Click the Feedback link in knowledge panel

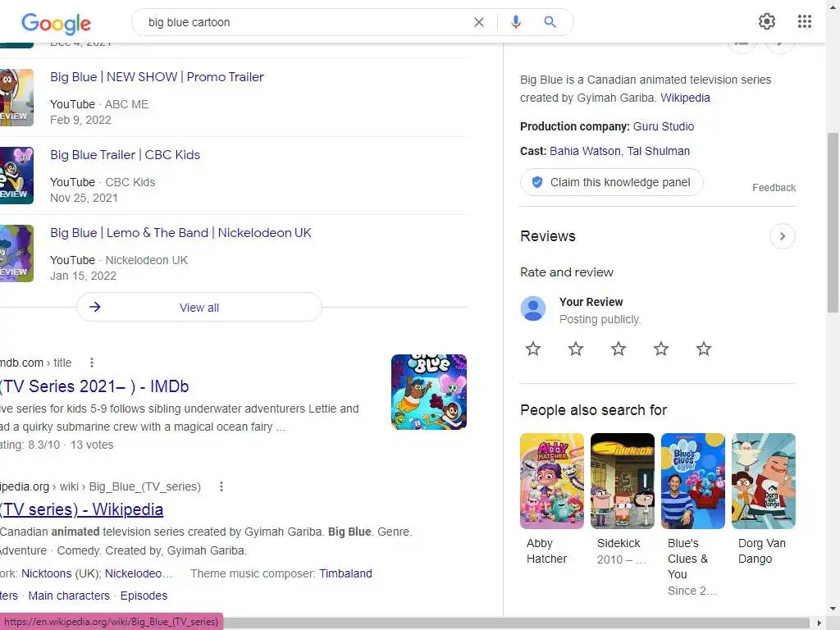pos(774,188)
